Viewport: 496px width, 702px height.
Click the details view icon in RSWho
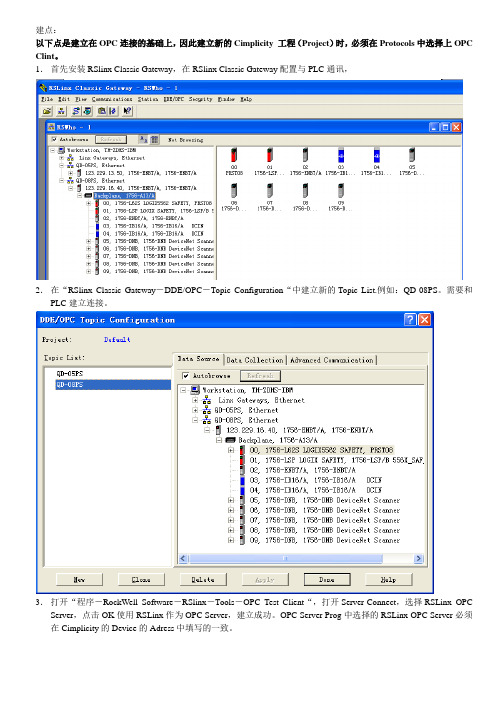[154, 140]
